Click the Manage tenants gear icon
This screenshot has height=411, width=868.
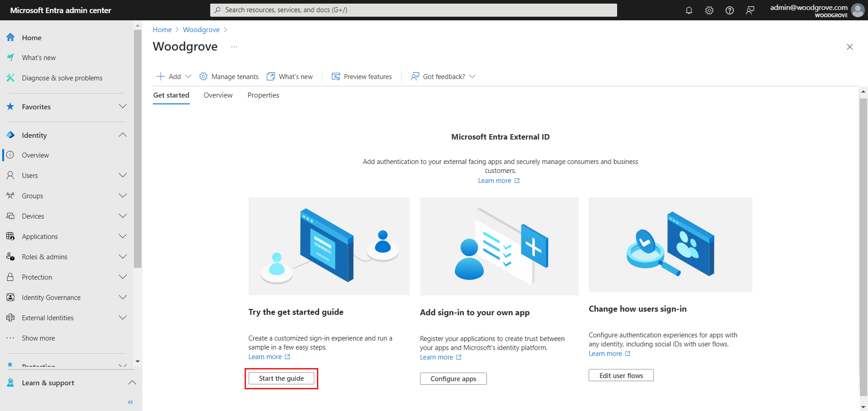[203, 76]
